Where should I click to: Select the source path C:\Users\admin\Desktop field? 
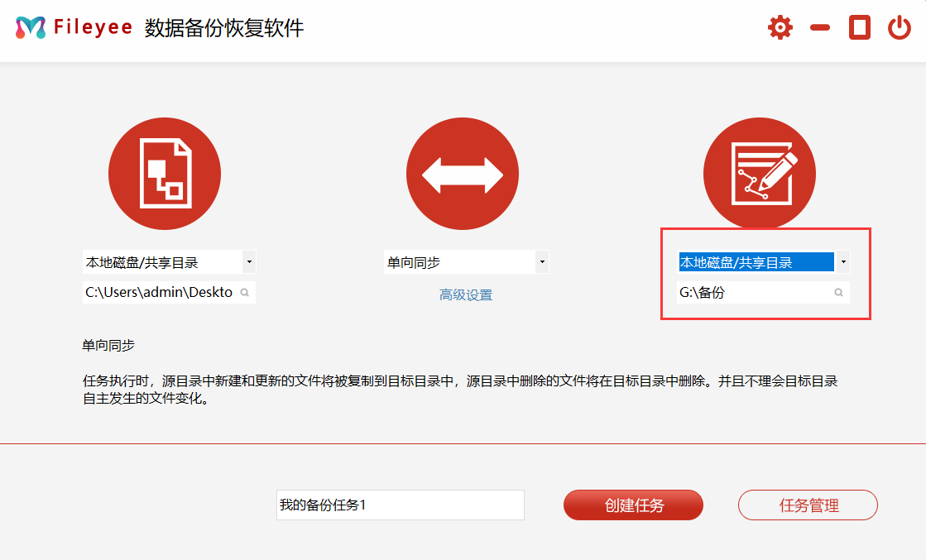pyautogui.click(x=157, y=291)
